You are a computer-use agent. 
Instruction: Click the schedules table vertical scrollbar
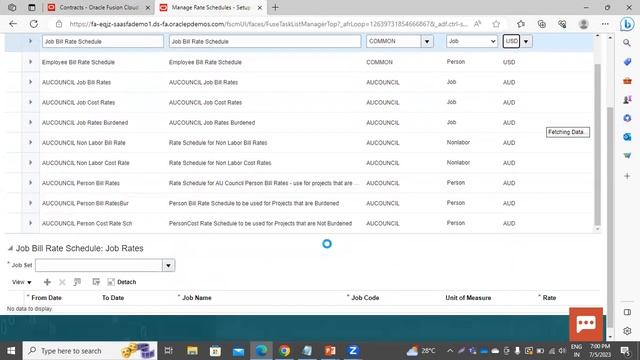(x=598, y=144)
